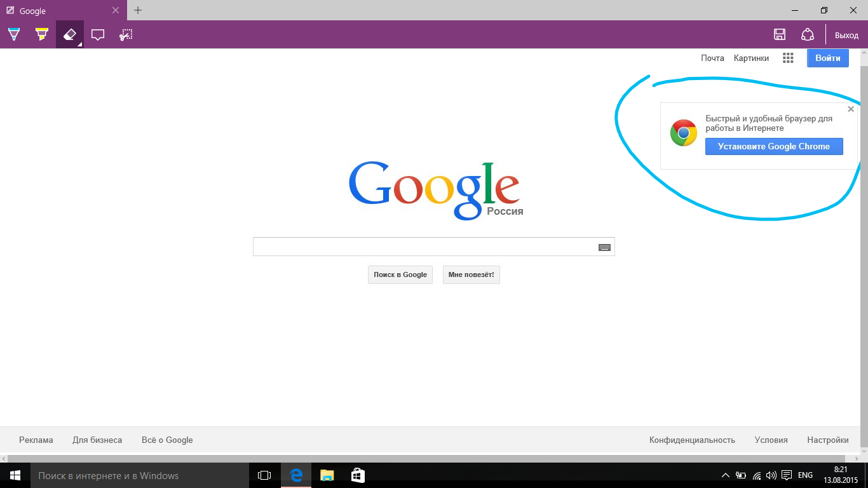Open Task View from taskbar
This screenshot has width=868, height=488.
(264, 475)
